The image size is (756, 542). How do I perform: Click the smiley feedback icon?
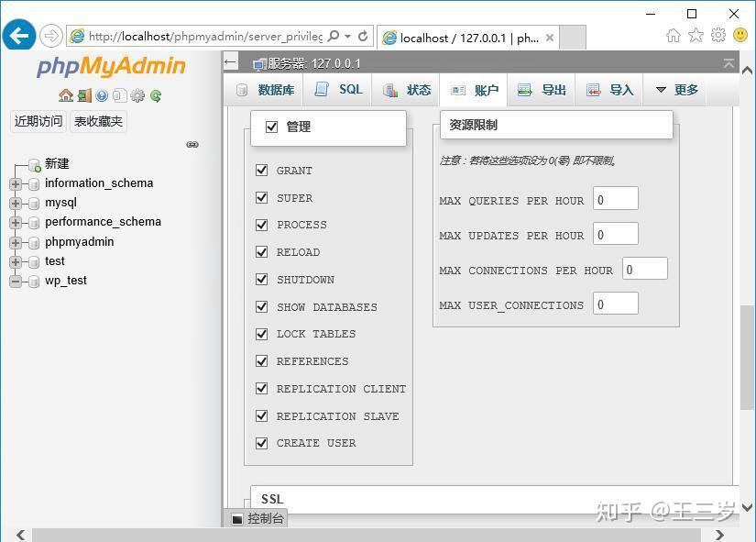click(x=740, y=35)
